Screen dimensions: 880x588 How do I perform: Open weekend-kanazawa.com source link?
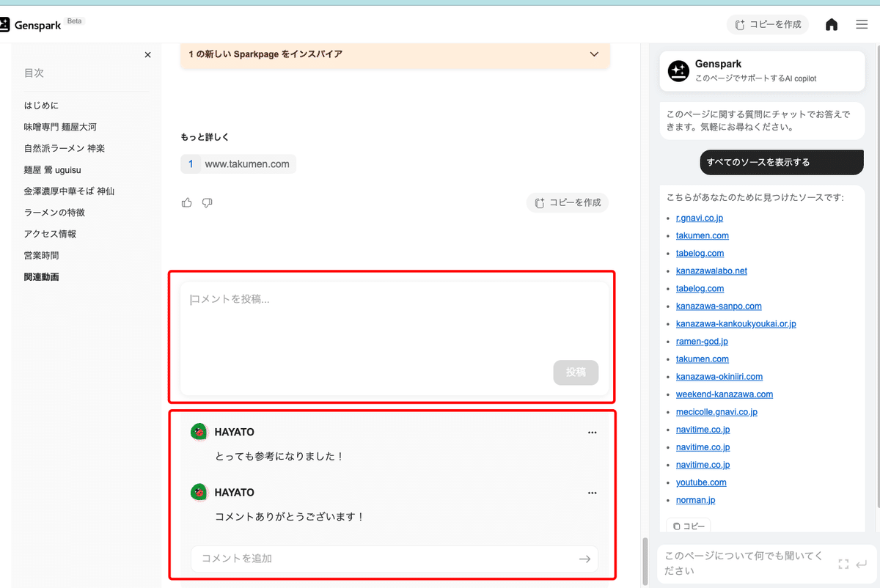pos(725,394)
